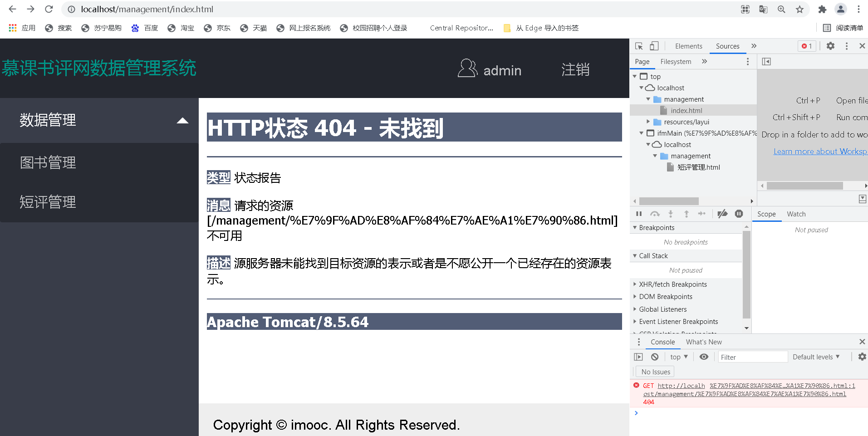Click the QR code icon in address bar
868x436 pixels.
pyautogui.click(x=745, y=9)
